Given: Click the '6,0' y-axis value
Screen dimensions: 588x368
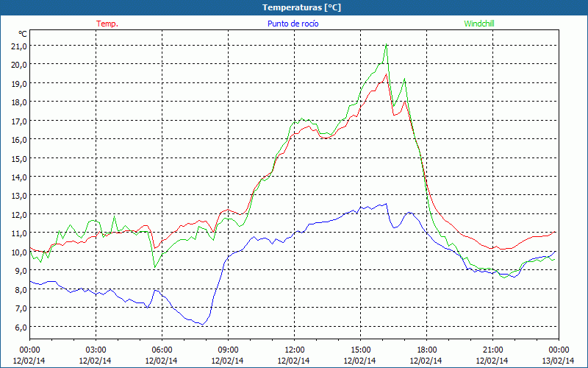Looking at the screenshot, I should [21, 327].
